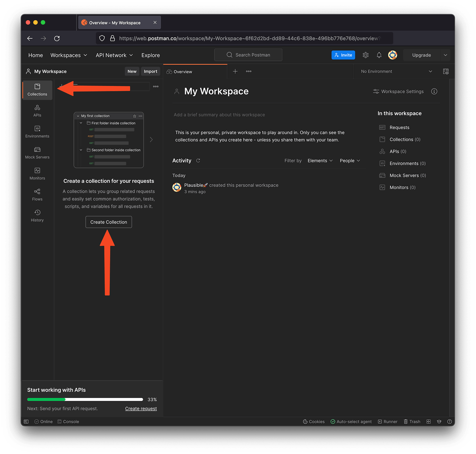Select the Overview tab
Image resolution: width=476 pixels, height=454 pixels.
(x=183, y=72)
